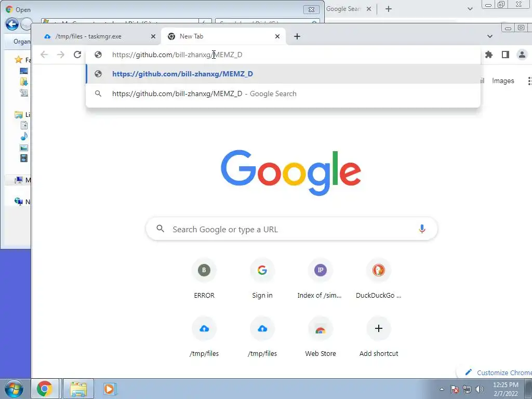Open the Index of /sim... shortcut
Viewport: 532px width, 399px height.
tap(320, 279)
